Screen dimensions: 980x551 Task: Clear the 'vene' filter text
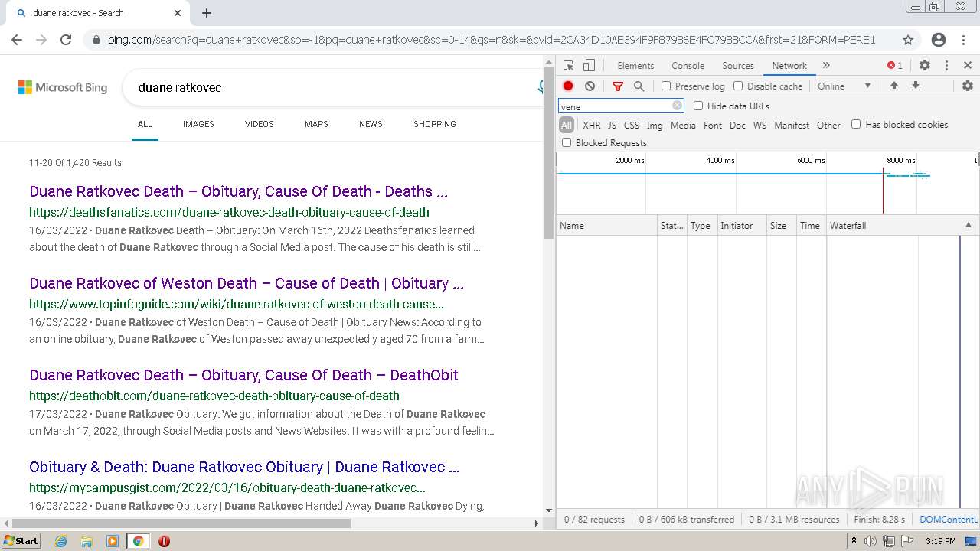(677, 106)
